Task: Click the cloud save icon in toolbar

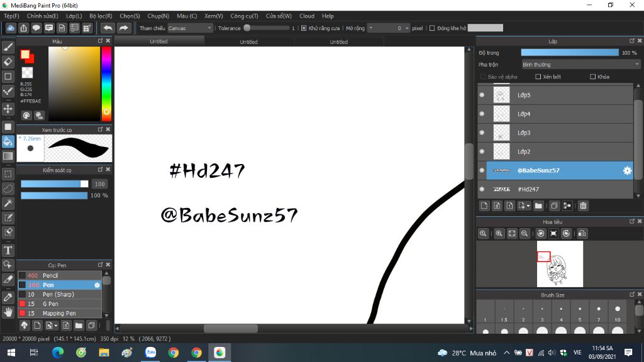Action: [11, 28]
